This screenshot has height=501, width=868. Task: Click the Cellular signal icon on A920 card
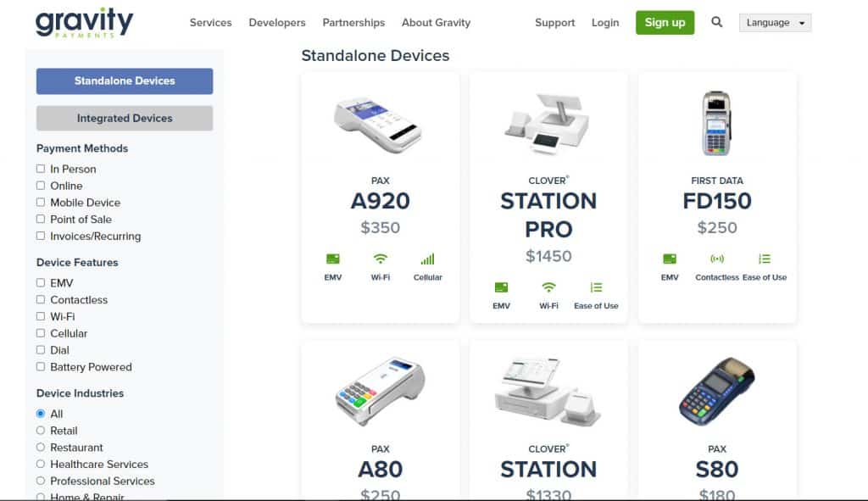coord(427,259)
